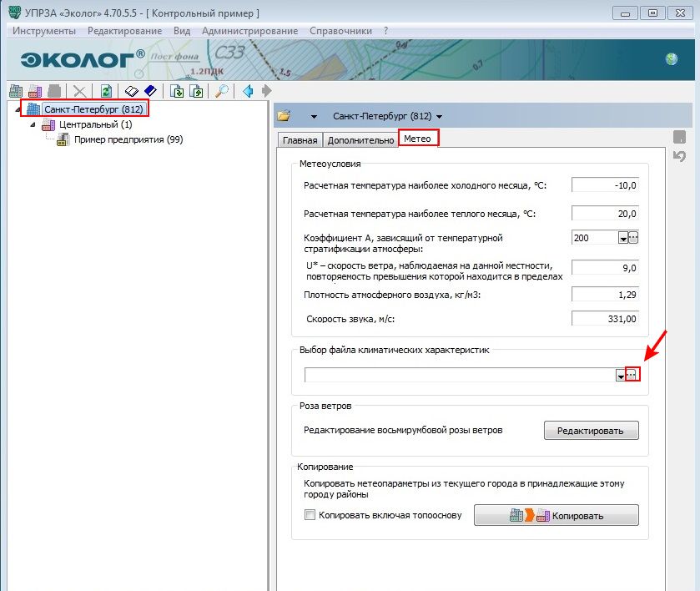Open the ? help menu

pyautogui.click(x=385, y=31)
